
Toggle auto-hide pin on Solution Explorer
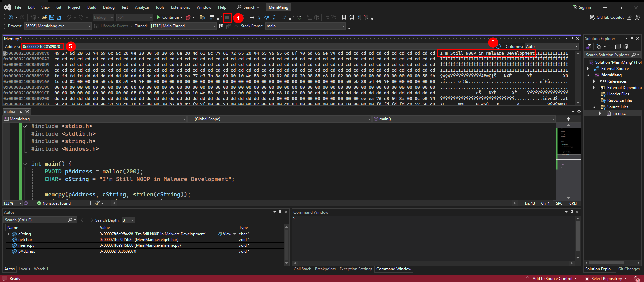click(x=632, y=38)
